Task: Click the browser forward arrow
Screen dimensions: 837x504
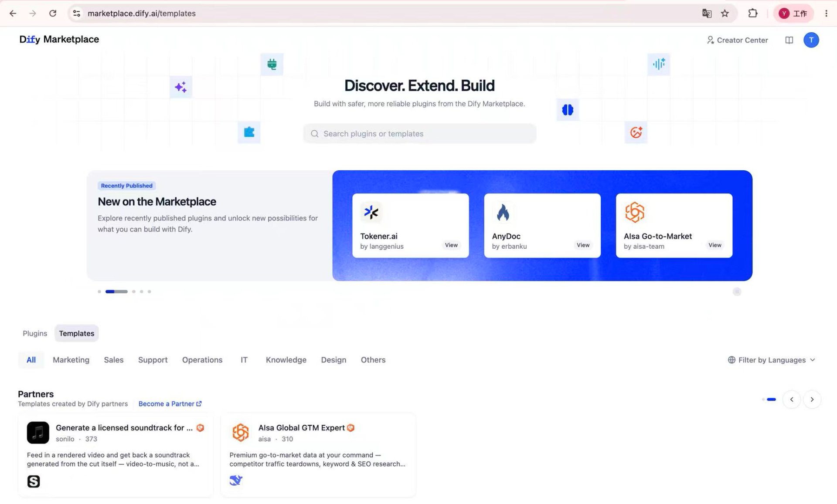Action: coord(33,14)
